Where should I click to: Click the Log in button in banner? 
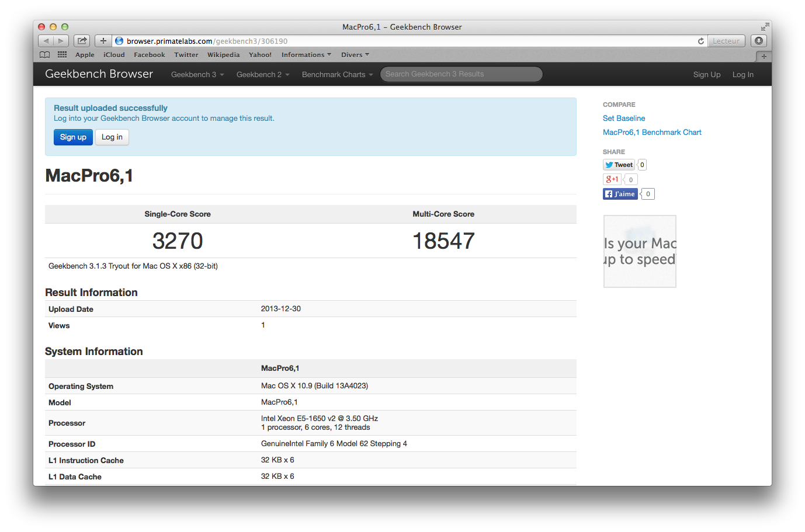pos(112,137)
